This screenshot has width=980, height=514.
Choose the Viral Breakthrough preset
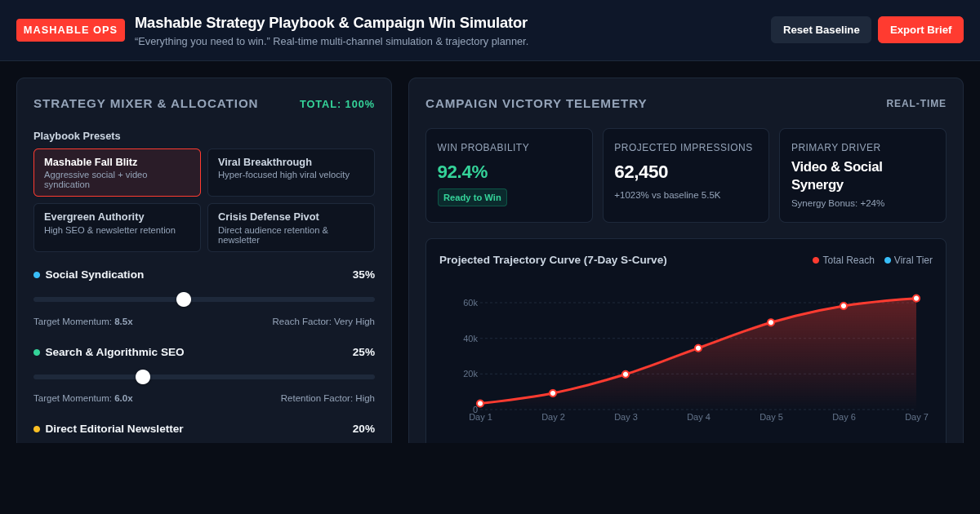[291, 172]
